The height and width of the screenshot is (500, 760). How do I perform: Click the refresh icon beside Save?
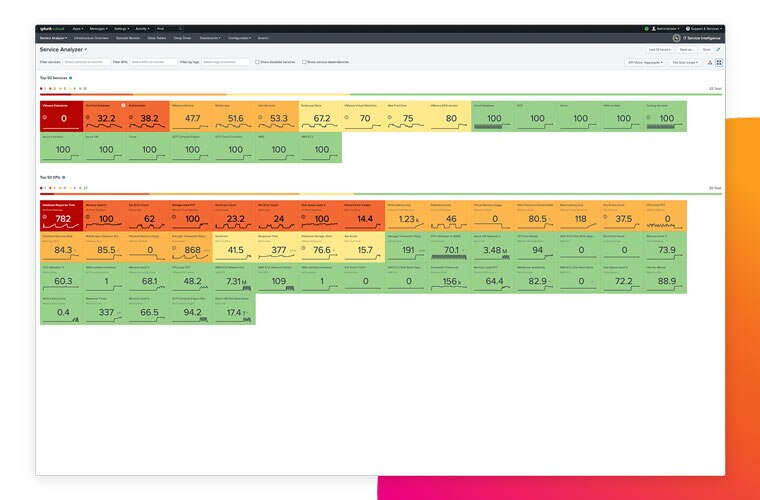[718, 48]
